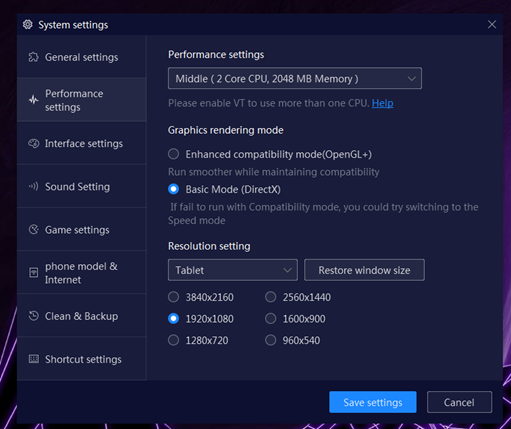Go to the Sound Setting tab
This screenshot has width=511, height=429.
[82, 186]
